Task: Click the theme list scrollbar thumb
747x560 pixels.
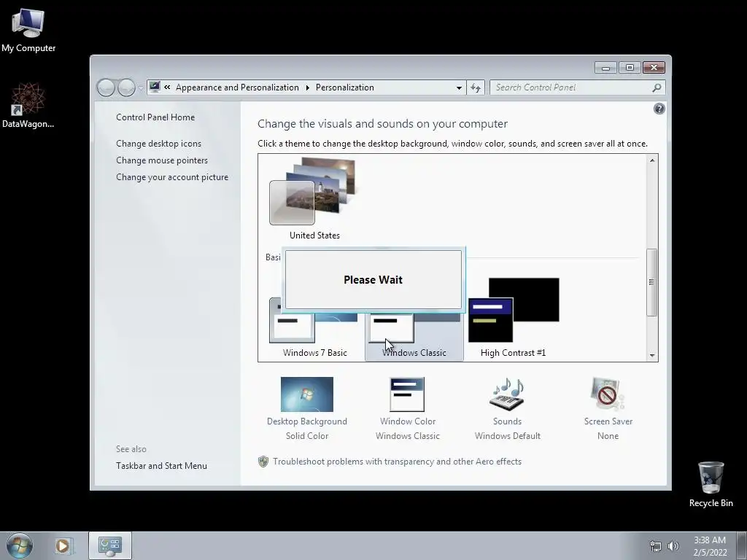Action: [652, 282]
